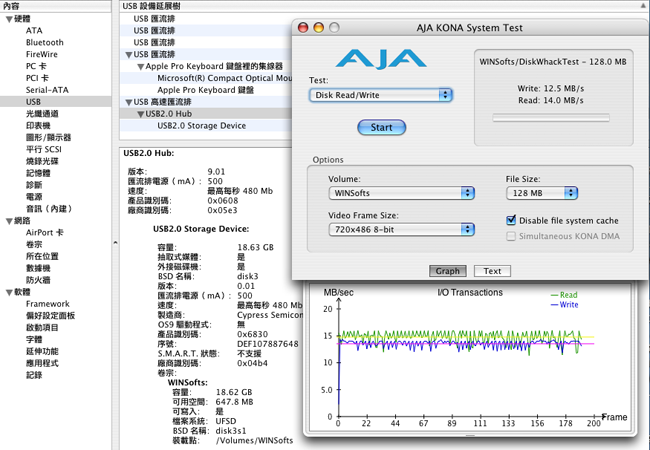
Task: Select AirPort 卡 in the sidebar
Action: [x=45, y=232]
